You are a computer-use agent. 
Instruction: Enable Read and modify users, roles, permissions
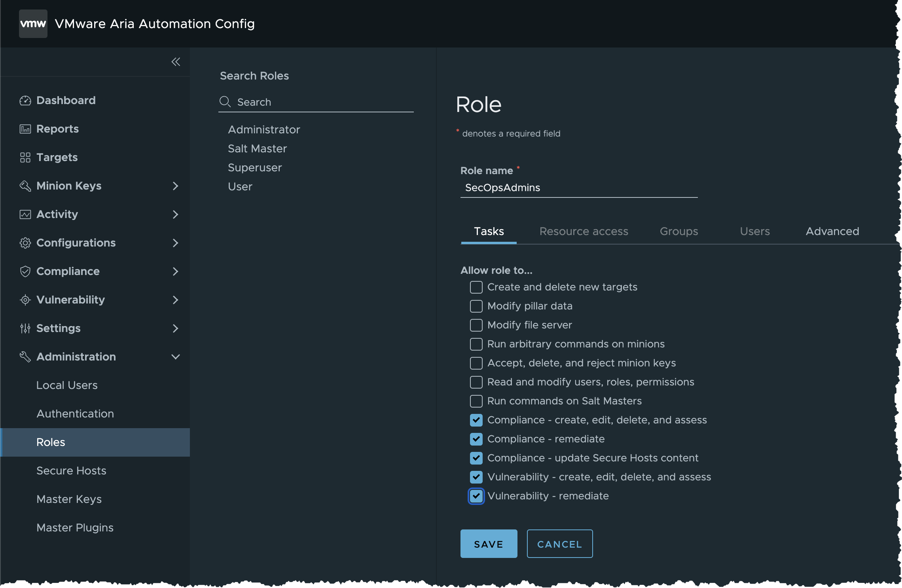pyautogui.click(x=476, y=382)
